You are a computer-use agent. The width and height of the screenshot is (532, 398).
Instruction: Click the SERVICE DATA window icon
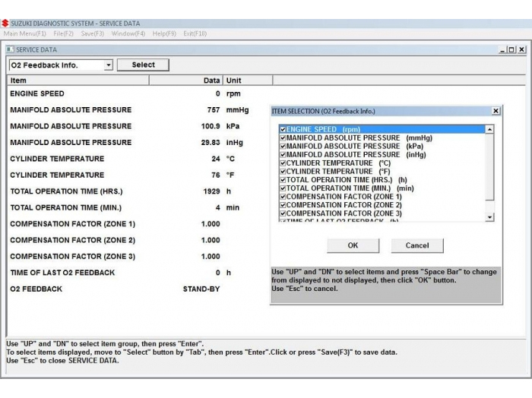click(x=10, y=49)
